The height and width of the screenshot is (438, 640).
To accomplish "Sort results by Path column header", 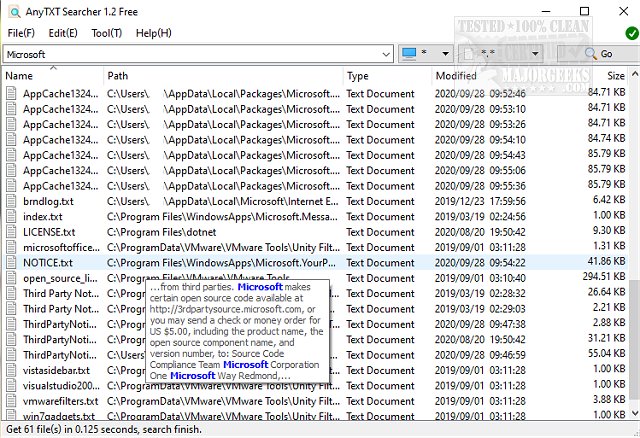I will tap(223, 76).
